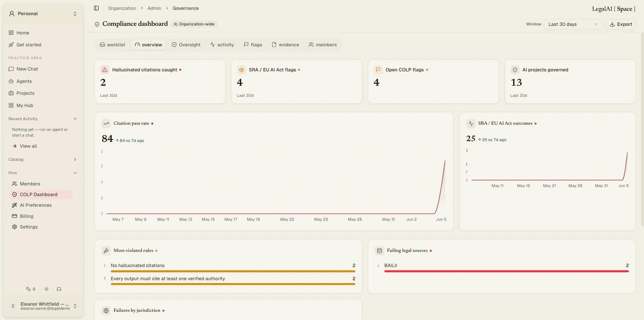Open the Eleanor Whitfield account menu chevron

tap(75, 306)
